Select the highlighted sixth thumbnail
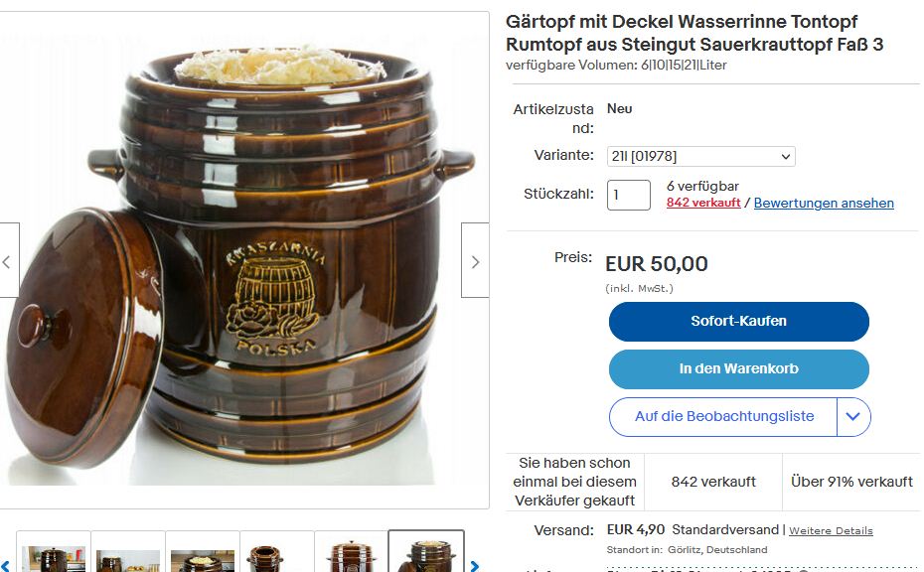 426,552
